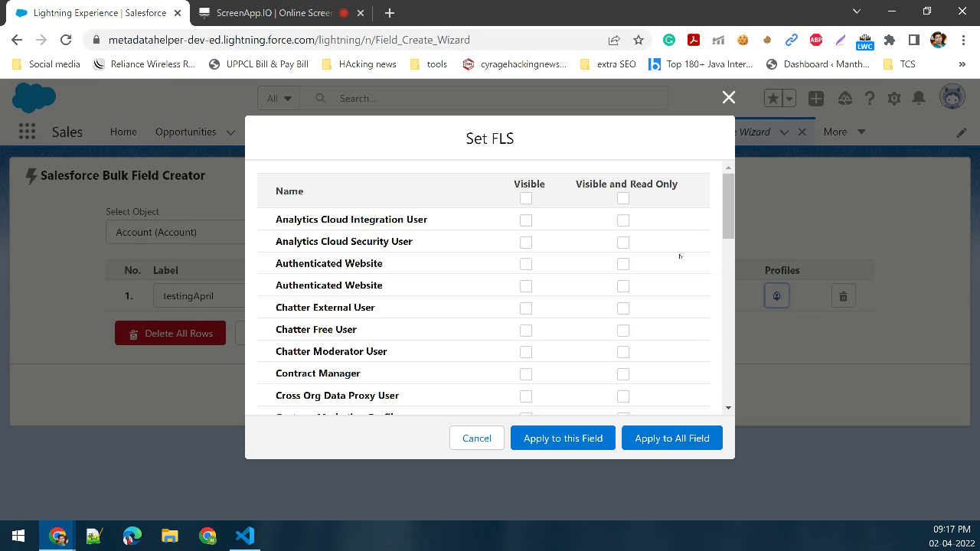Image resolution: width=980 pixels, height=551 pixels.
Task: Switch to the Home tab
Action: (123, 132)
